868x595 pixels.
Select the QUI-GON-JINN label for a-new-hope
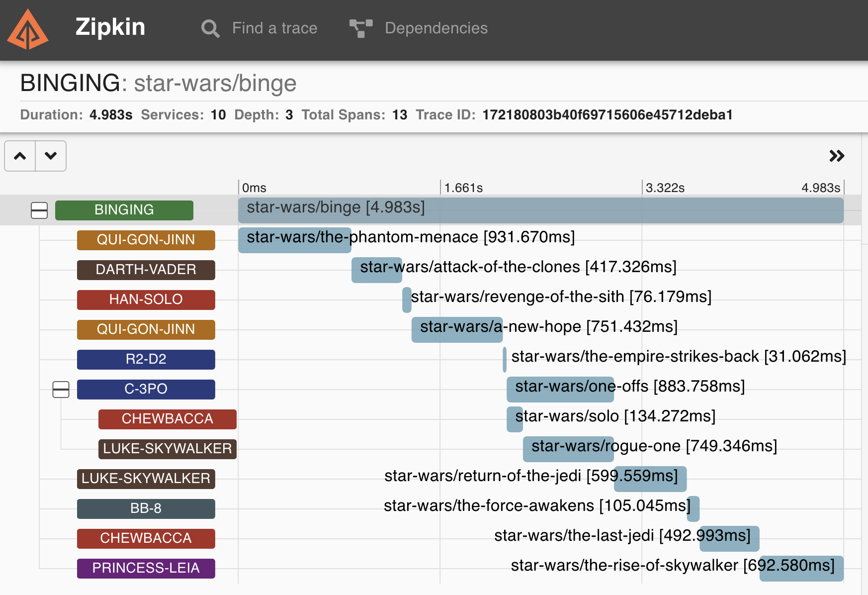(146, 329)
